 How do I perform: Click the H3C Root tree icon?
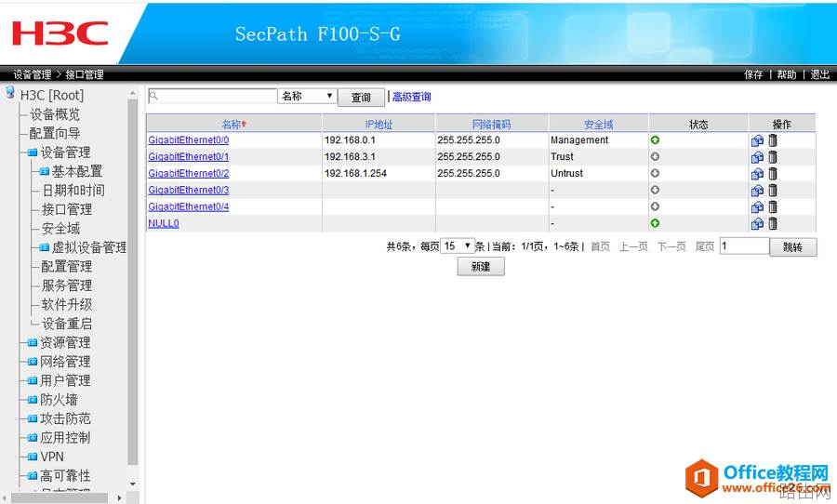(x=10, y=93)
